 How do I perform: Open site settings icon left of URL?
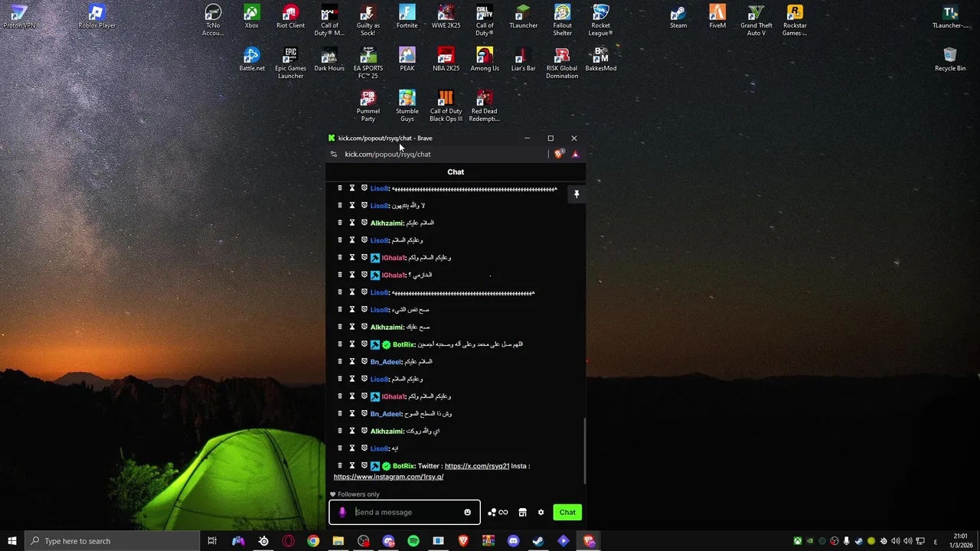333,154
